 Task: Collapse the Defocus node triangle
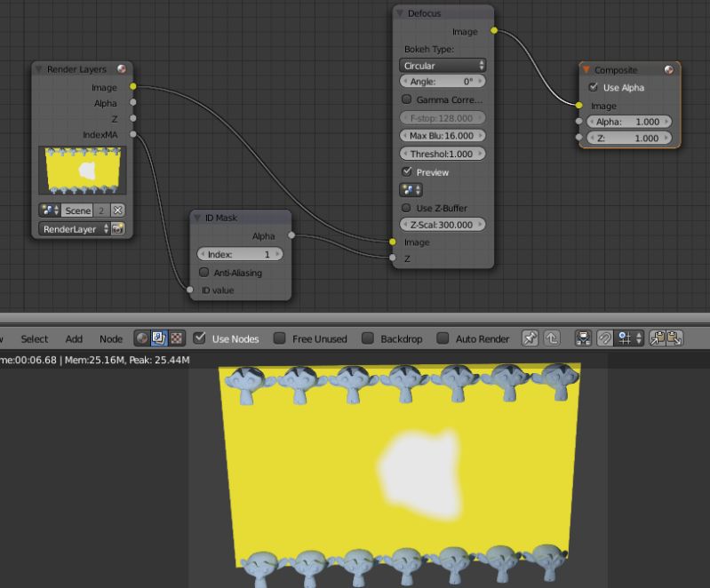point(399,13)
